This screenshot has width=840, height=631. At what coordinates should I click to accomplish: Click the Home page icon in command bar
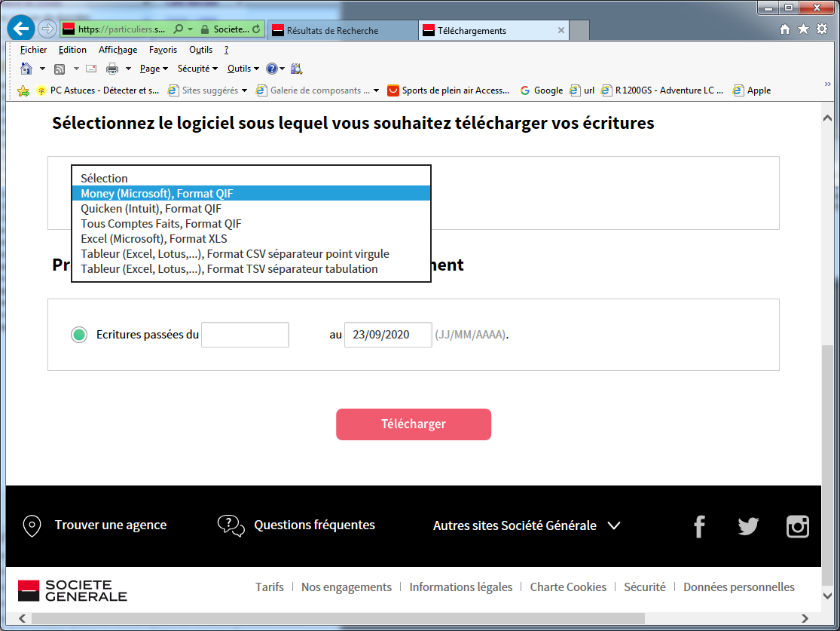pyautogui.click(x=26, y=69)
